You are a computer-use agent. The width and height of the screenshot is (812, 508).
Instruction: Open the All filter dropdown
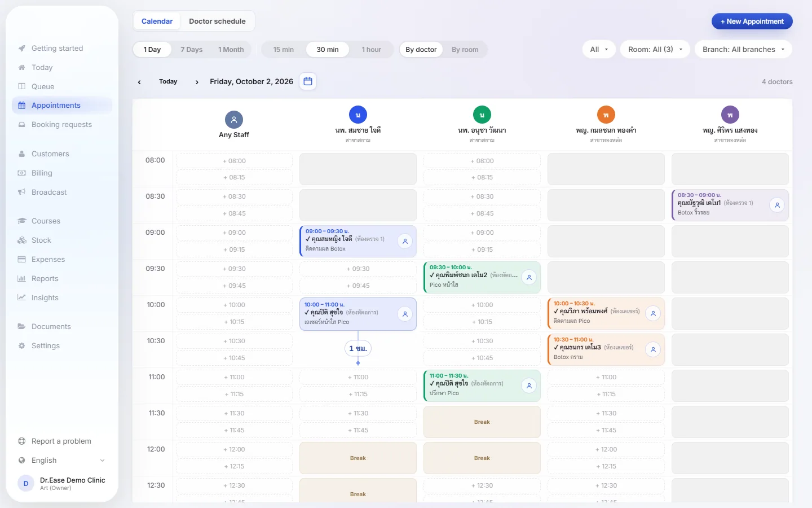coord(599,50)
